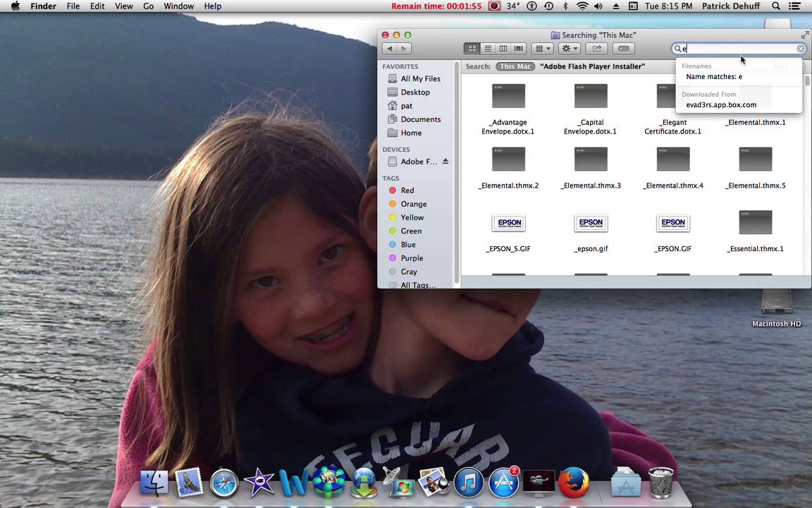The width and height of the screenshot is (812, 508).
Task: Switch Finder to column view
Action: [503, 49]
